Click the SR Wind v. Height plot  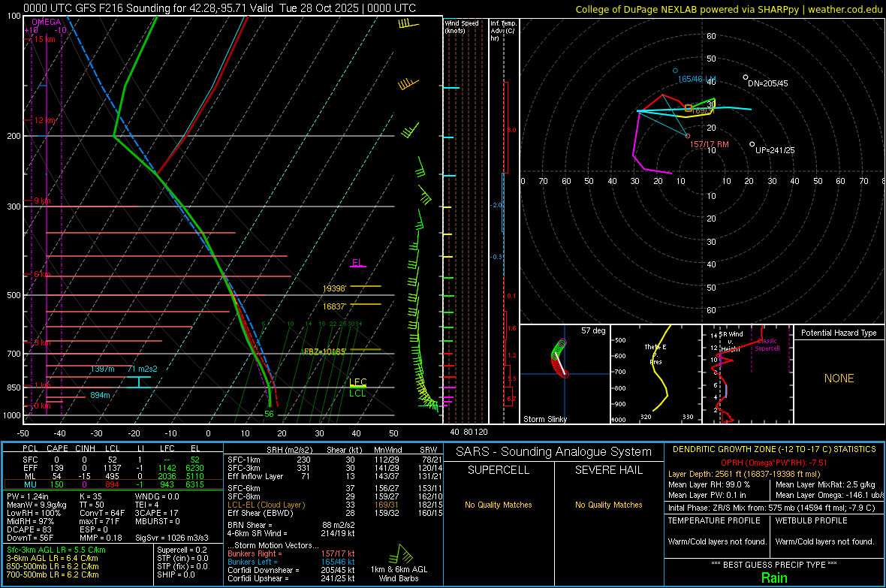pos(748,374)
